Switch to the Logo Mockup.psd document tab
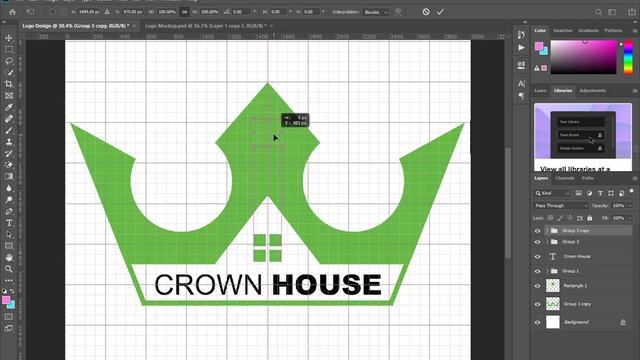This screenshot has height=360, width=640. [205, 26]
